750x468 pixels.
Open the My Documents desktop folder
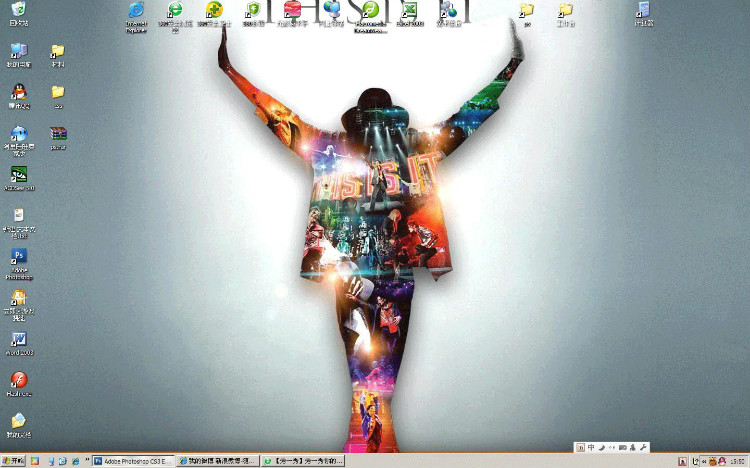click(19, 425)
